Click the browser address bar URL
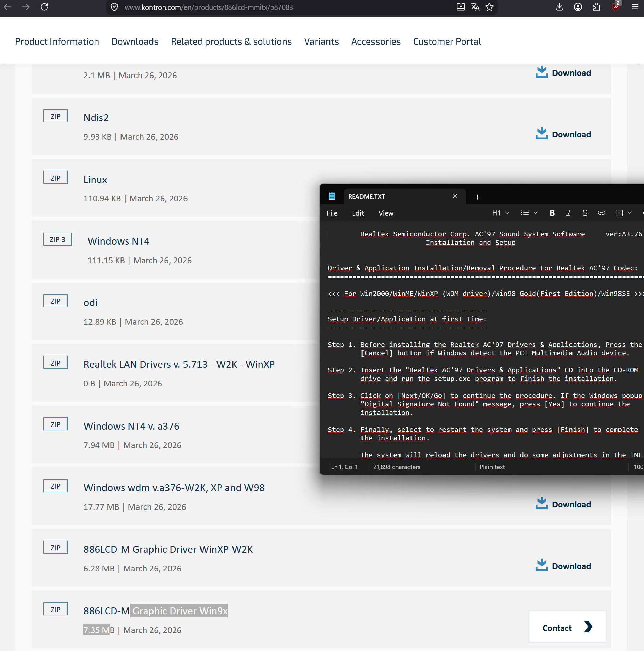Viewport: 644px width, 651px height. 209,7
